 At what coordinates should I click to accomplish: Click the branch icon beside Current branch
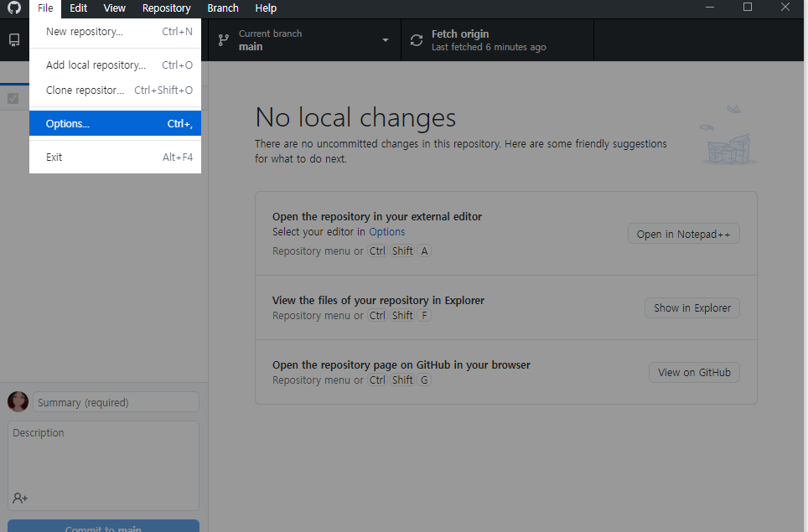223,40
